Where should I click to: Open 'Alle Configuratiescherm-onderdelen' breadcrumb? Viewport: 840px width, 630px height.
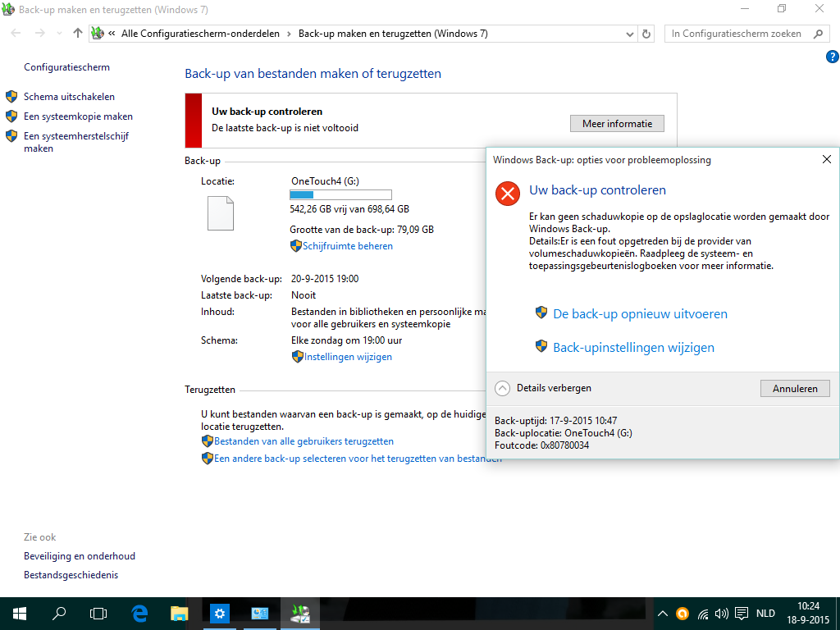[200, 34]
